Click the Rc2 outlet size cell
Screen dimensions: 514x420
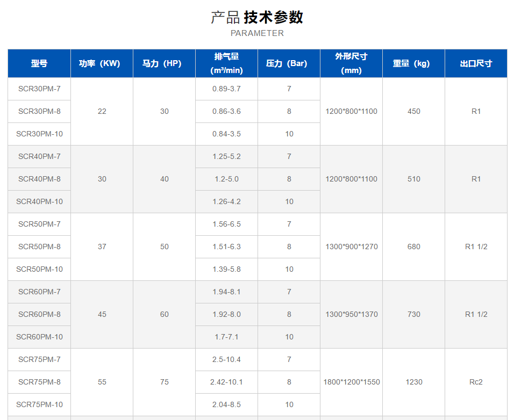point(476,382)
